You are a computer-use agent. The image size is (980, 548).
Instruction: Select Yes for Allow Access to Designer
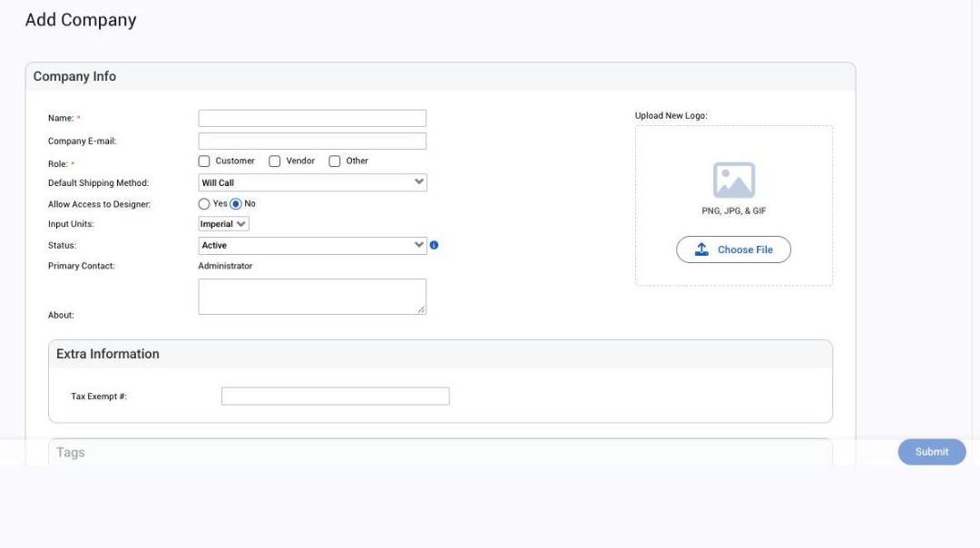click(204, 204)
